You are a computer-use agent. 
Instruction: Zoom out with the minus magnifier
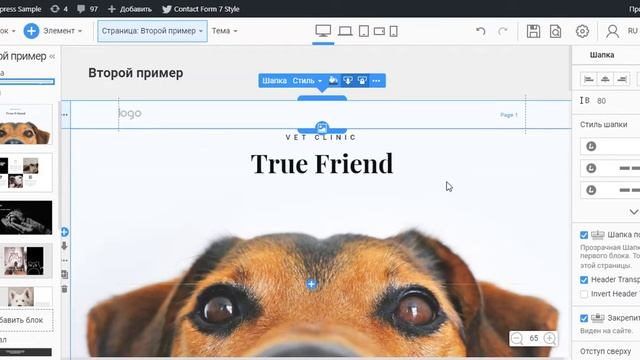[x=517, y=338]
